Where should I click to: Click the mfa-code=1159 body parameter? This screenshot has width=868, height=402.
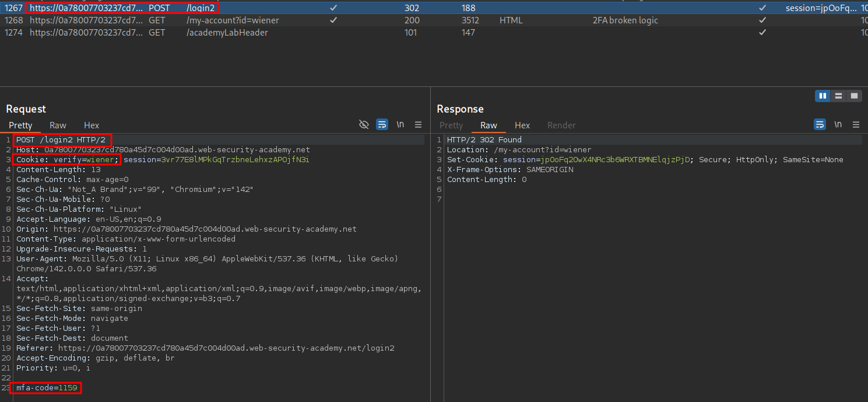pyautogui.click(x=47, y=388)
